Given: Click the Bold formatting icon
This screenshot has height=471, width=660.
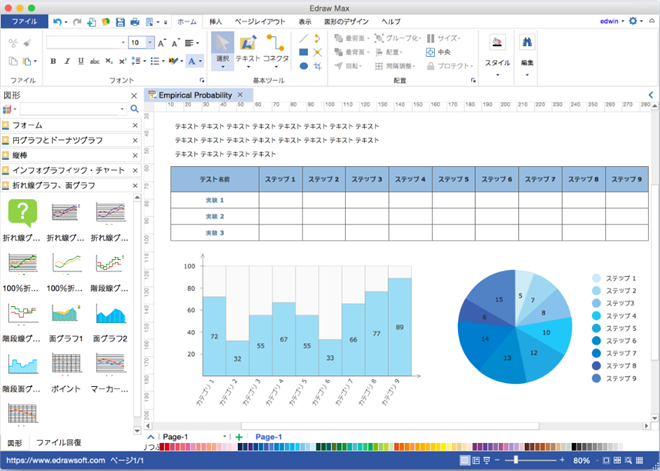Looking at the screenshot, I should (x=53, y=61).
